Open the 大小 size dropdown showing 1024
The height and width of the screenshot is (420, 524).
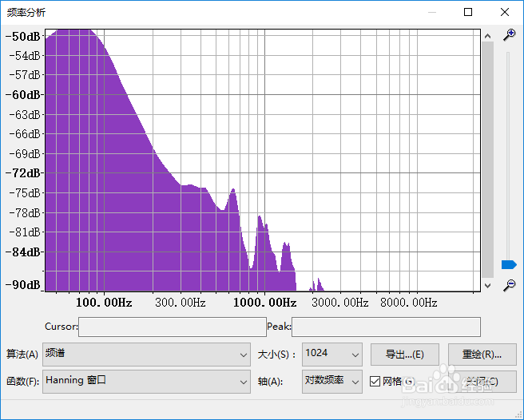[332, 355]
